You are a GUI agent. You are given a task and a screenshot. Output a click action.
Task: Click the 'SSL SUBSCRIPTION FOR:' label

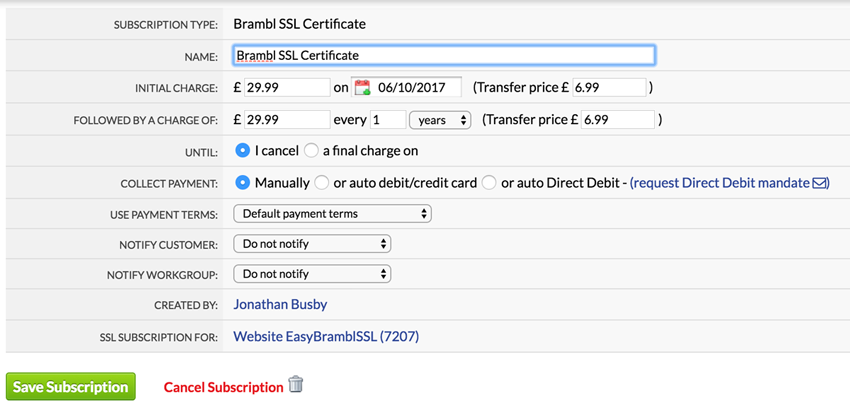pyautogui.click(x=159, y=338)
